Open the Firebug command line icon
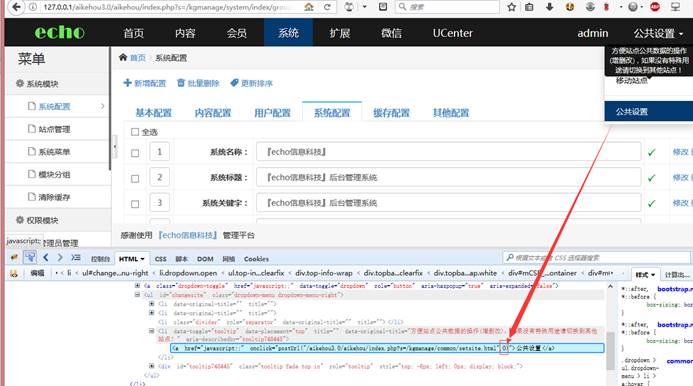 tap(76, 257)
